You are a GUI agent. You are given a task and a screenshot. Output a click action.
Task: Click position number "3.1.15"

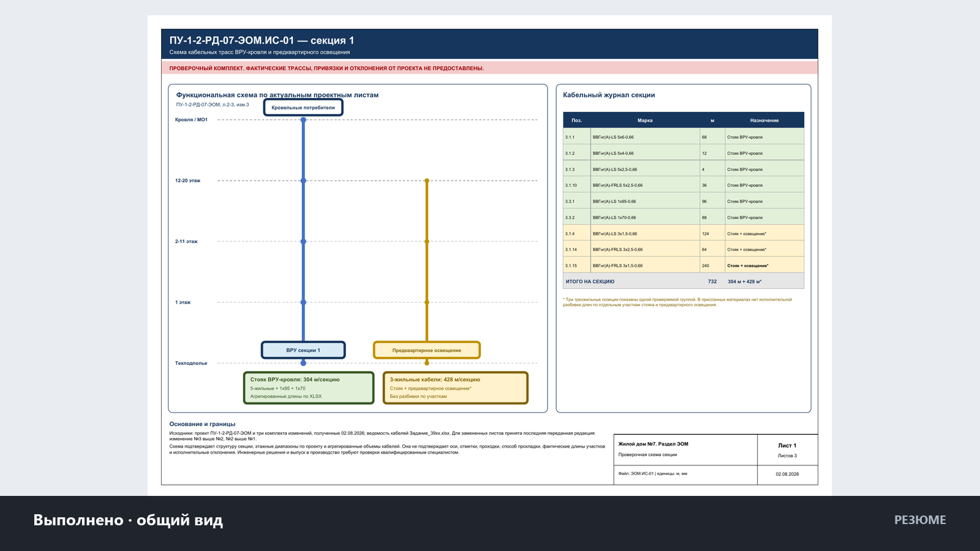click(x=571, y=266)
